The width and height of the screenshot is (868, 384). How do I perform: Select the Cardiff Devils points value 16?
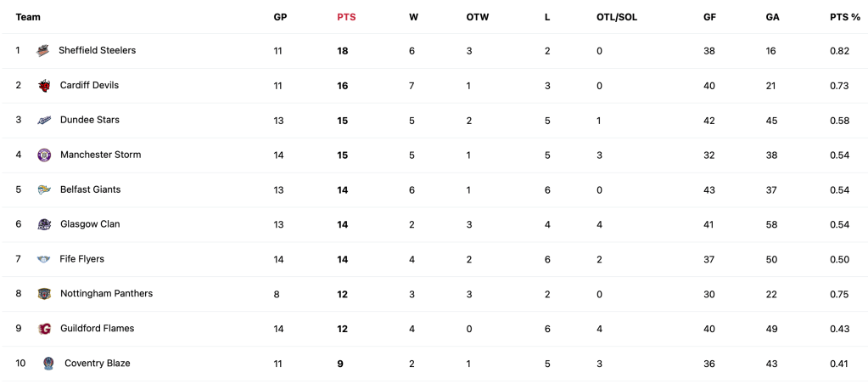(x=343, y=86)
